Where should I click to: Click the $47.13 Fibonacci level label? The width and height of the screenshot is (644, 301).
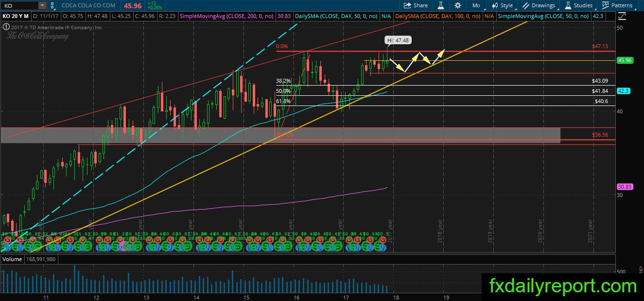point(600,46)
